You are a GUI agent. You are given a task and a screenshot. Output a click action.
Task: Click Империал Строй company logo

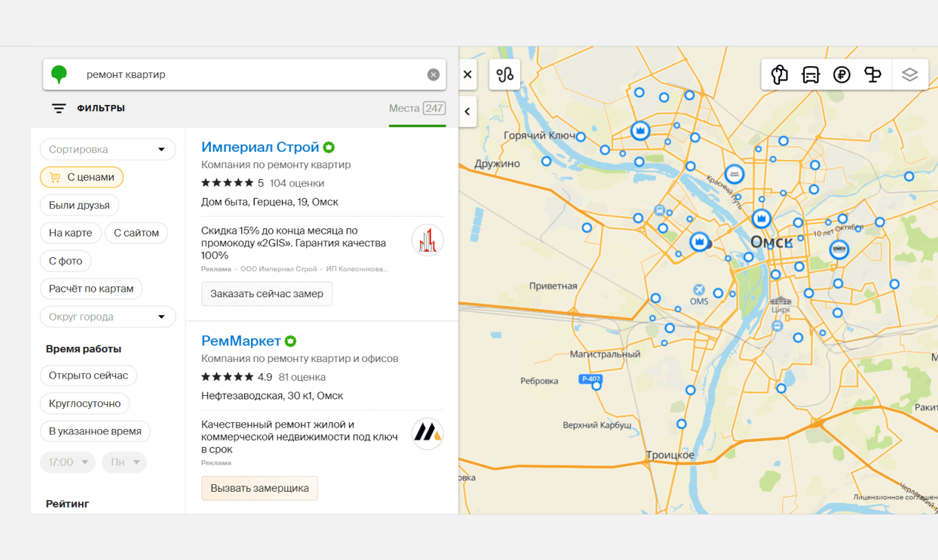point(428,240)
